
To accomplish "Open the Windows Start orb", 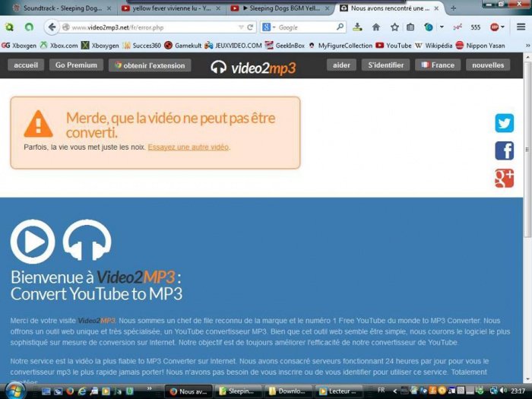I will pos(15,391).
